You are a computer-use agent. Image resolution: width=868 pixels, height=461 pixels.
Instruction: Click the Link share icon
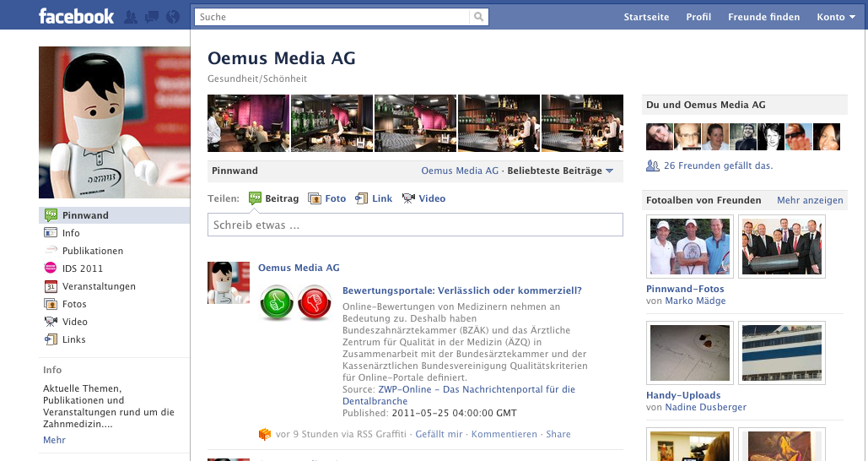[362, 198]
